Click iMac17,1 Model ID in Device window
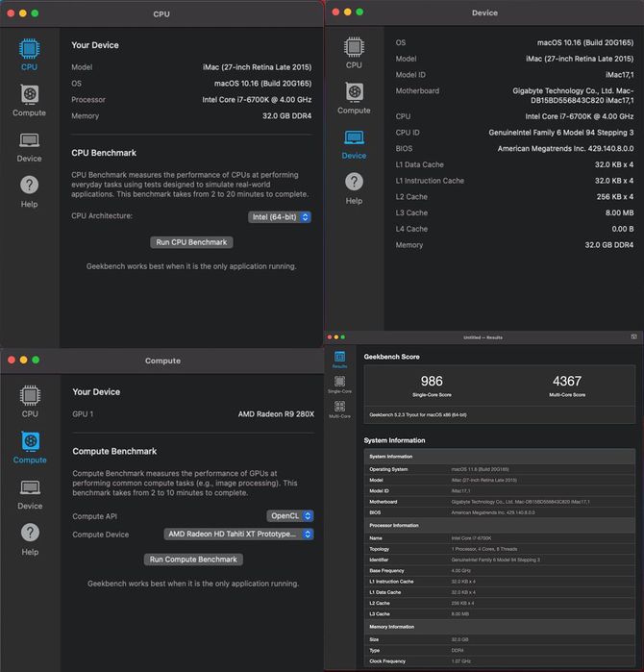Screen dimensions: 644x672 (x=620, y=75)
